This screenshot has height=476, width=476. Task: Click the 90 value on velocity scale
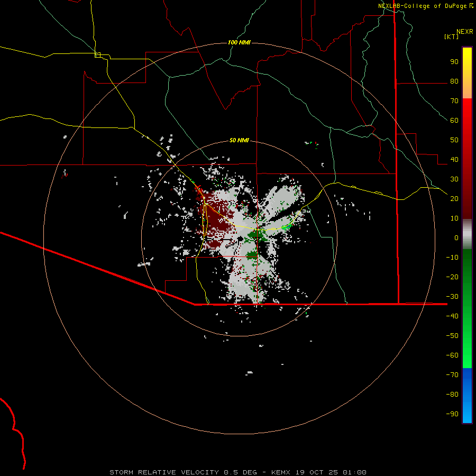454,62
